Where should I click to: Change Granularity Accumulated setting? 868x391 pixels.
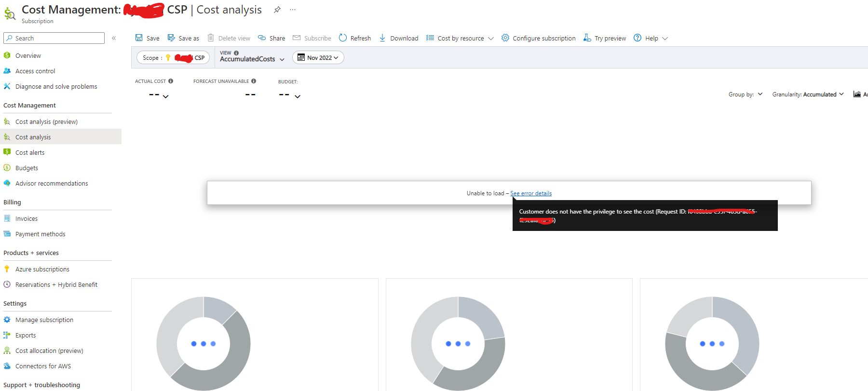tap(808, 94)
